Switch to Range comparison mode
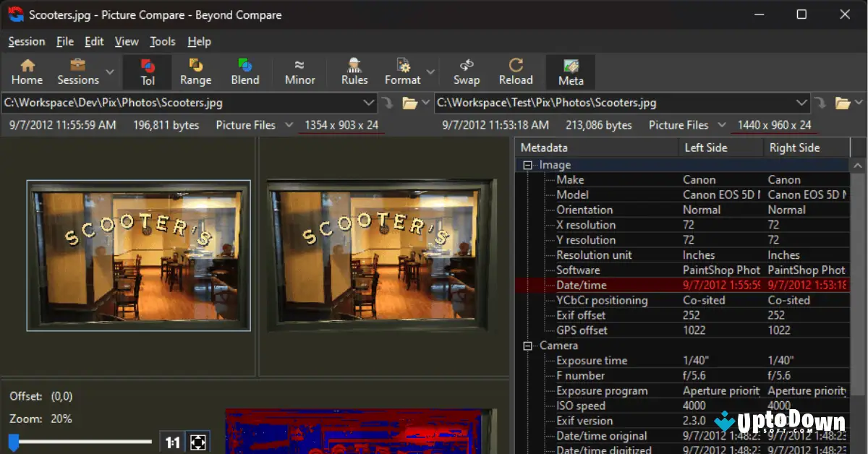Screen dimensions: 868x454 195,72
